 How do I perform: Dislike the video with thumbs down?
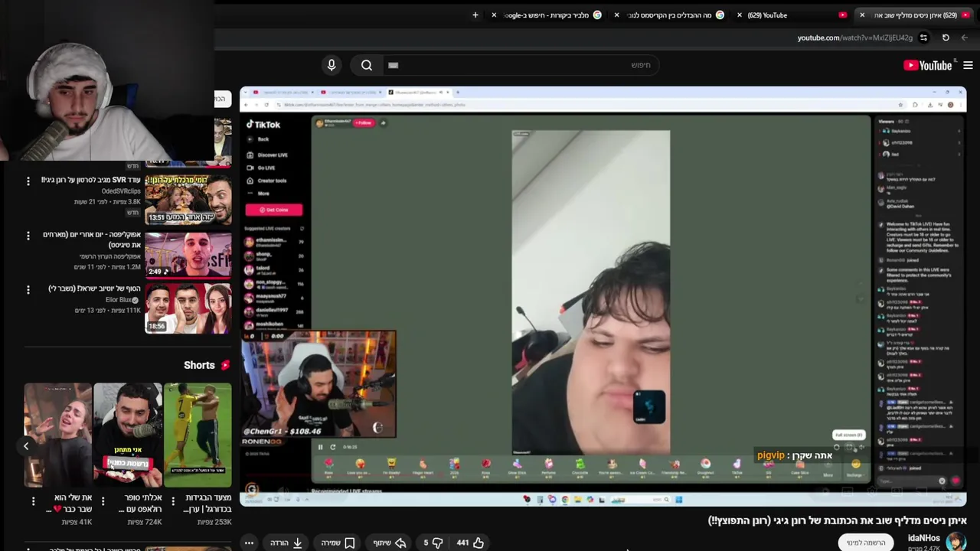[433, 543]
